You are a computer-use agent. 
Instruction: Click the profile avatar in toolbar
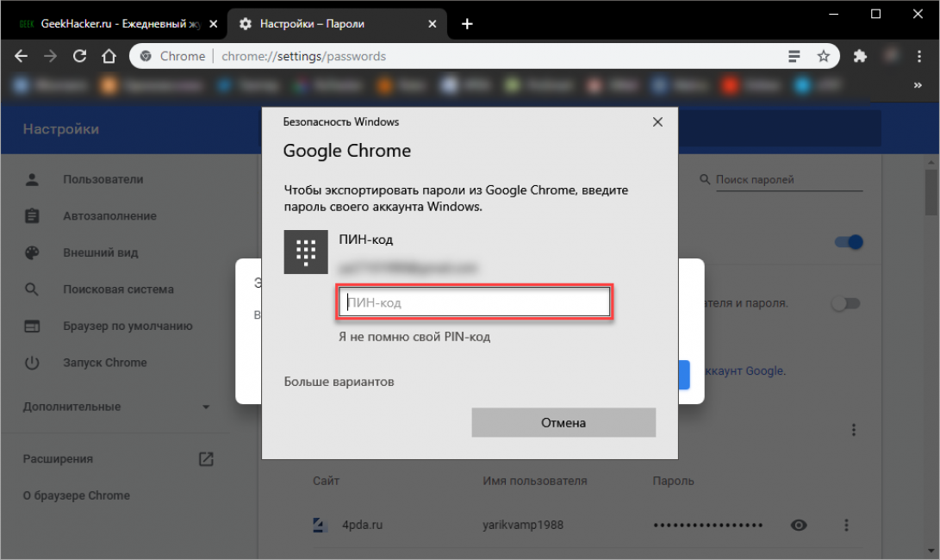pyautogui.click(x=892, y=56)
